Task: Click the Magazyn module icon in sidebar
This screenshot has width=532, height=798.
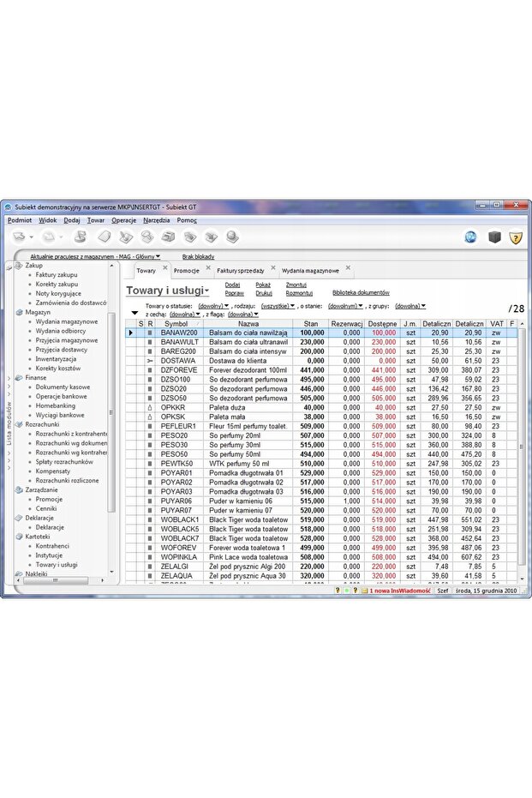Action: pos(20,313)
